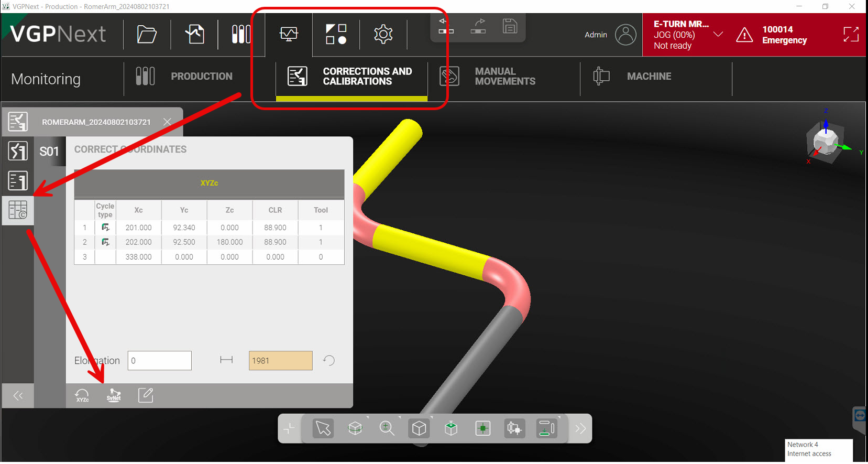
Task: Click the remote support icon at right edge
Action: [860, 416]
